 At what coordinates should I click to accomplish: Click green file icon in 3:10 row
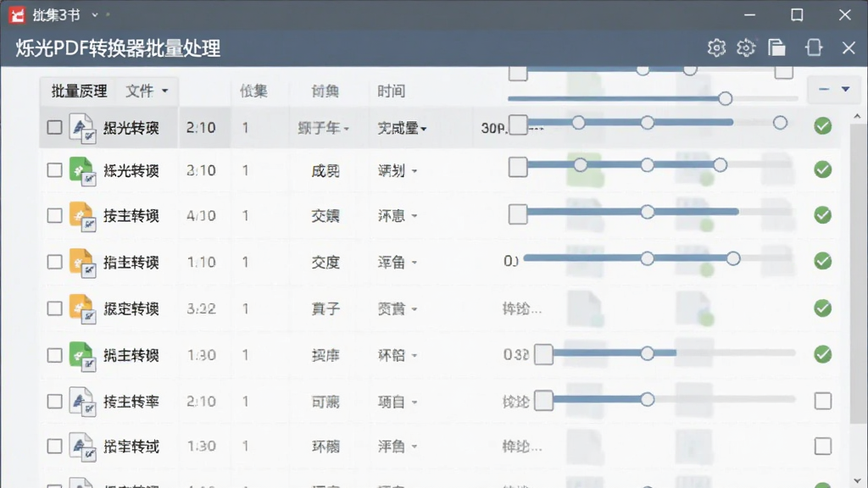[82, 171]
